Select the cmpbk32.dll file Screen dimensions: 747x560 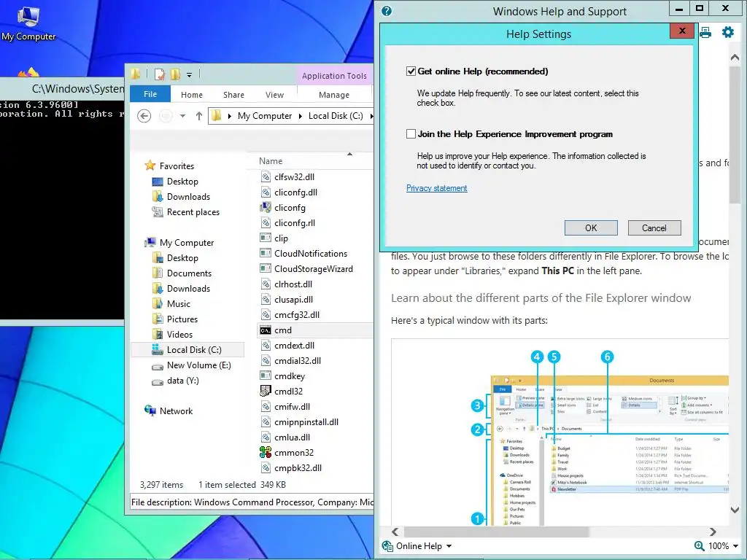point(298,467)
